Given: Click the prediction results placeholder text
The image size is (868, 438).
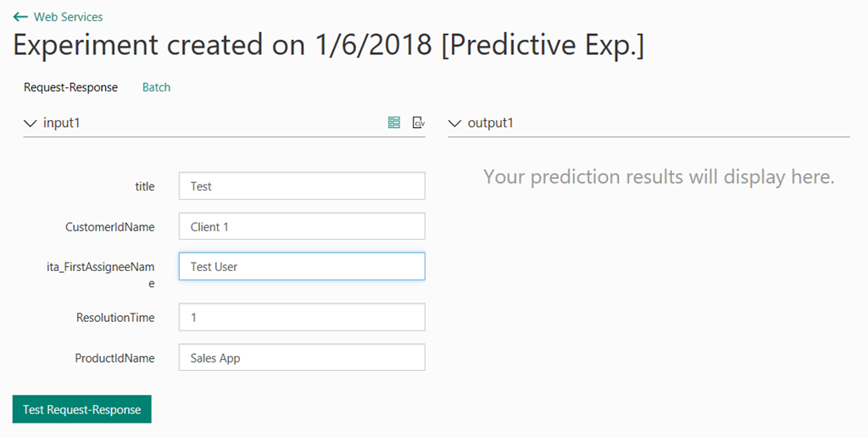Looking at the screenshot, I should (x=659, y=177).
